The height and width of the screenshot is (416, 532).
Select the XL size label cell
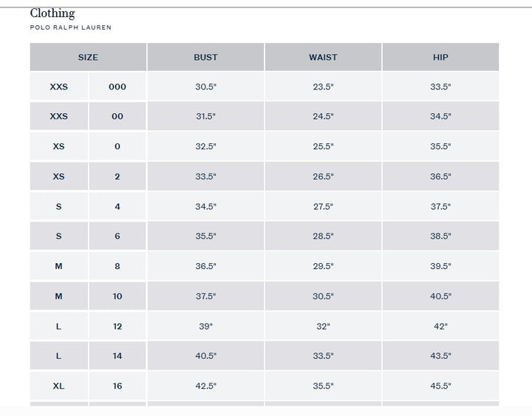[59, 386]
